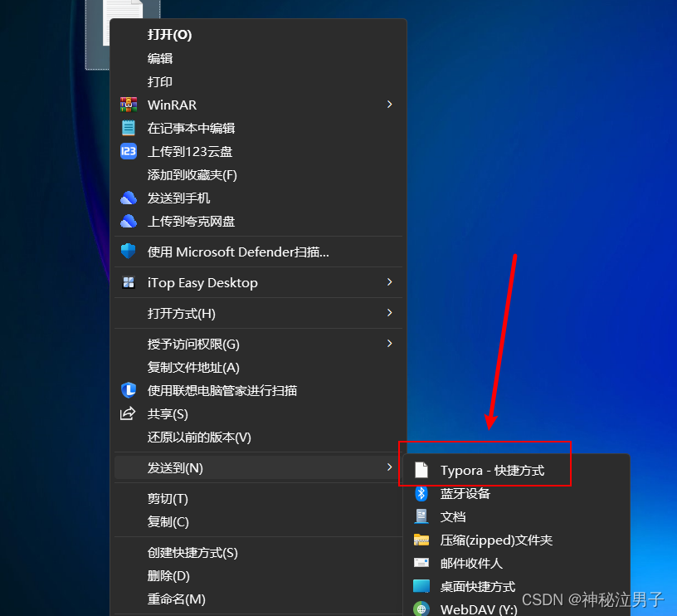Select 上传到123云盘
This screenshot has width=677, height=616.
[x=259, y=152]
